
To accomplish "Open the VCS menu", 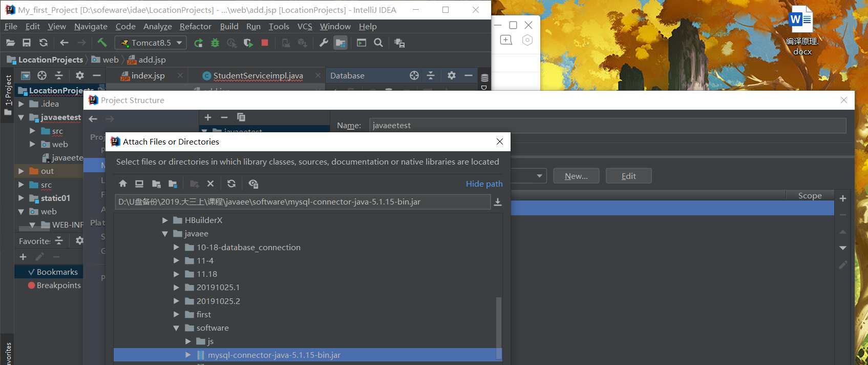I will 305,27.
